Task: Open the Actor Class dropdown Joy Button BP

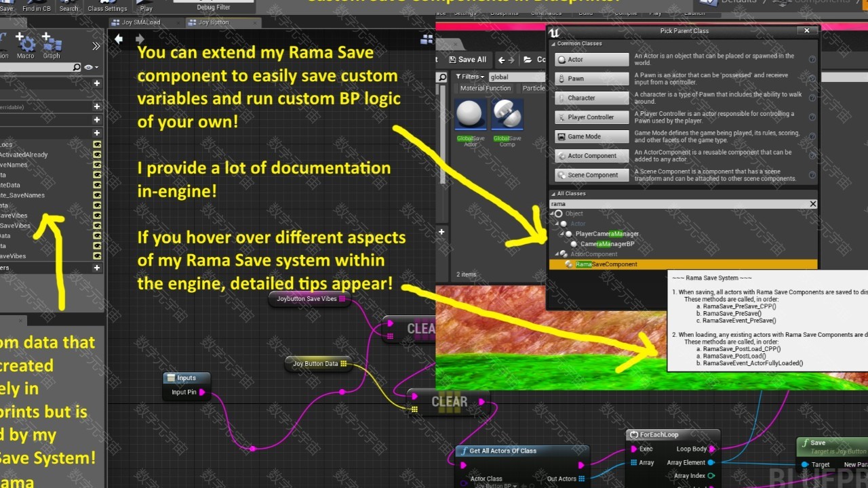Action: click(x=495, y=485)
